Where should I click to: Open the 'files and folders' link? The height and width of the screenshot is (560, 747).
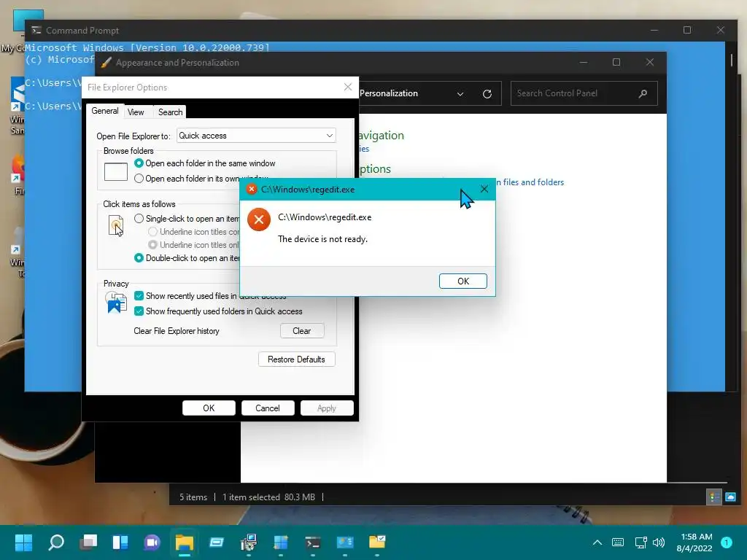530,182
